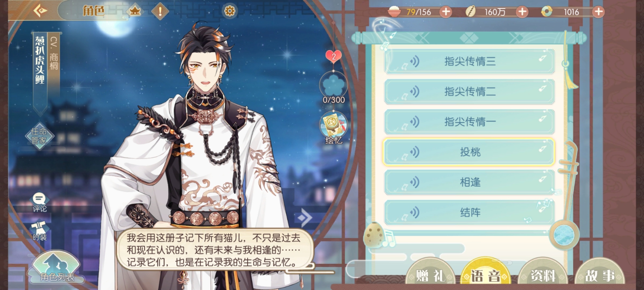This screenshot has height=290, width=644.
Task: Add more rice bowl stamina
Action: coord(446,12)
